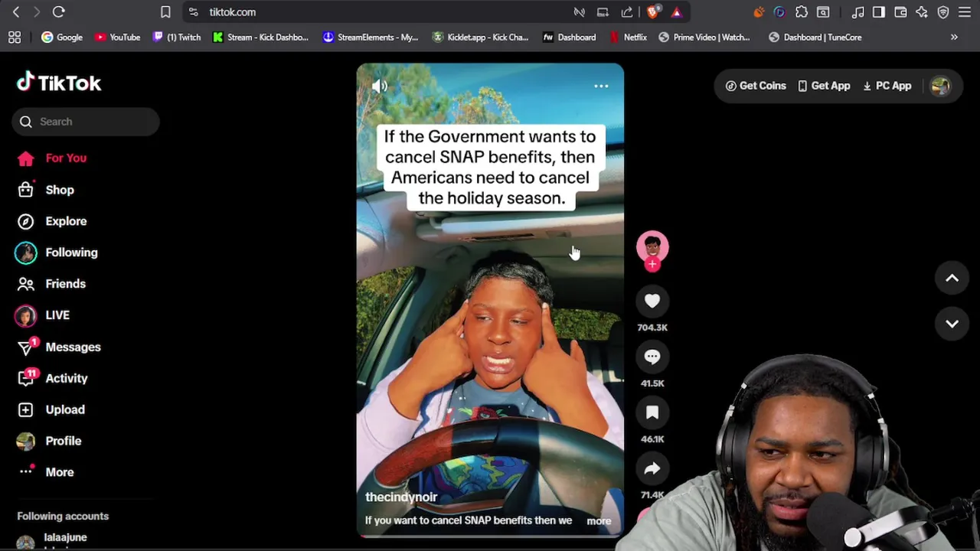Image resolution: width=980 pixels, height=551 pixels.
Task: Click the Get App button
Action: [x=824, y=86]
